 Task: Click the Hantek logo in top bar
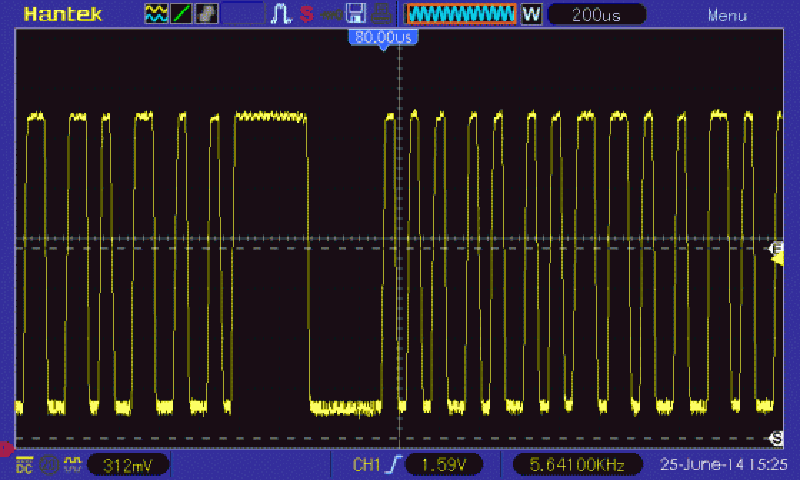[60, 14]
